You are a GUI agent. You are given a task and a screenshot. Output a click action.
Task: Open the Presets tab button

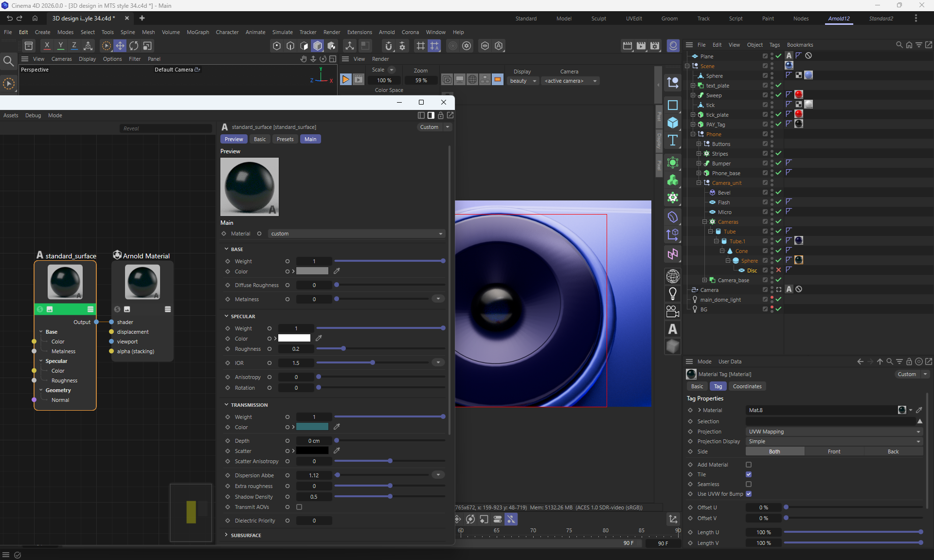click(x=285, y=139)
